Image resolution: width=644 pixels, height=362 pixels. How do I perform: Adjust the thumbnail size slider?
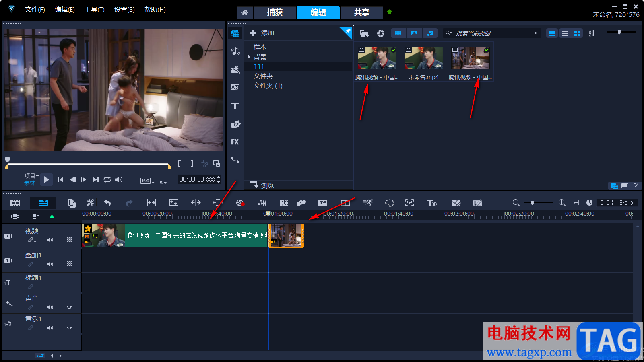coord(622,32)
